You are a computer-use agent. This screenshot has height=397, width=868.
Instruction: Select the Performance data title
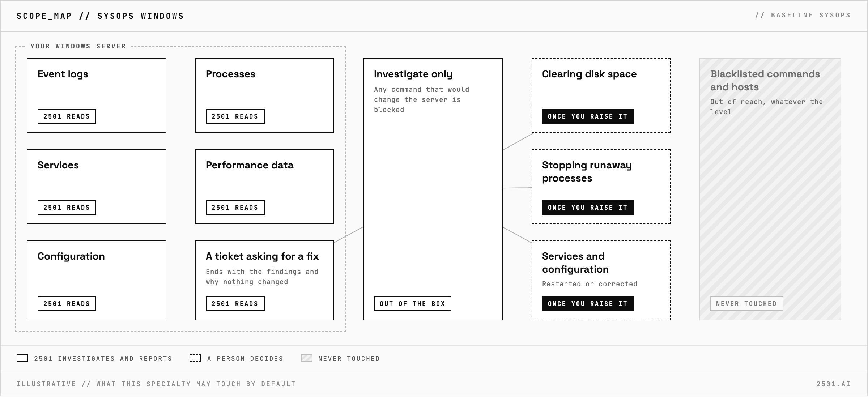click(x=250, y=165)
